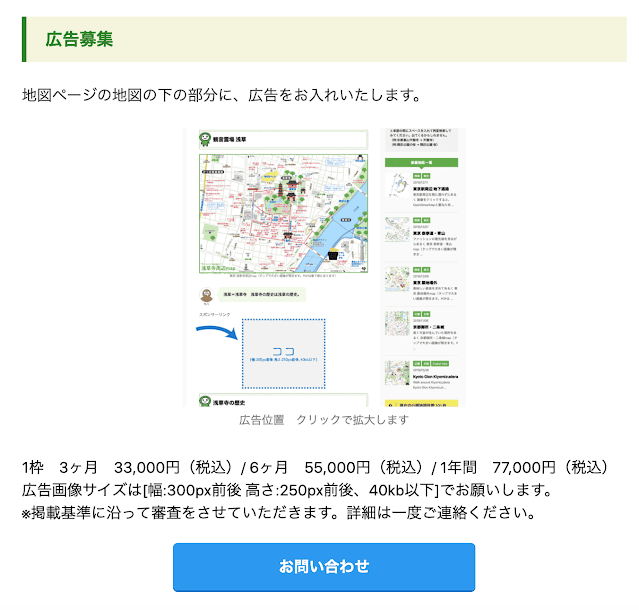Click the caption 広告位置 クリックで拡大します
Viewport: 639px width, 610px height.
click(x=324, y=420)
